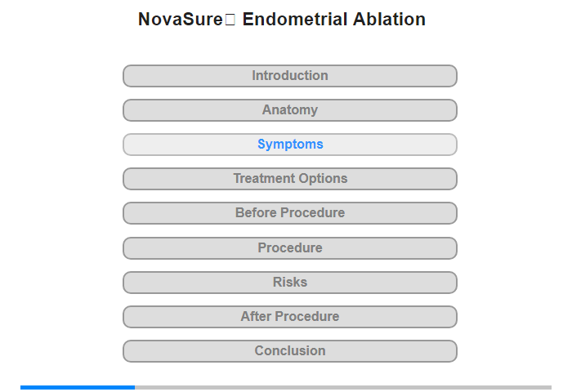
Task: Choose Before Procedure from the menu
Action: [290, 213]
